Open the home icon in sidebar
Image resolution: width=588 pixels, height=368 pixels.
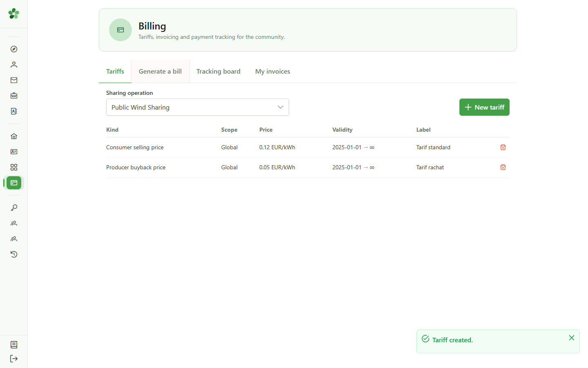click(14, 136)
